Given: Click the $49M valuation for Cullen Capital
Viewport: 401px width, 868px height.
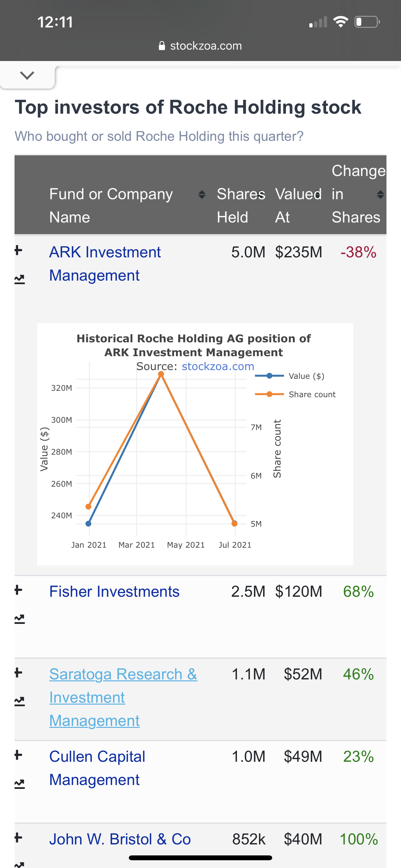Looking at the screenshot, I should point(303,757).
